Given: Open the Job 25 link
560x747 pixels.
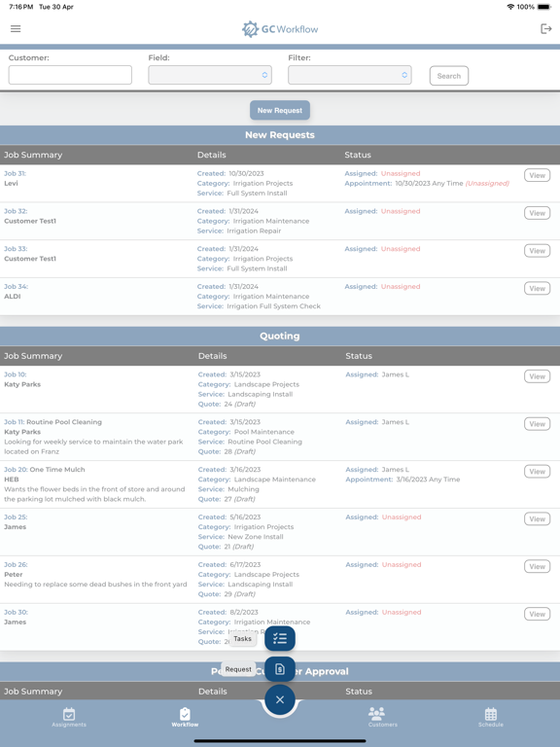Looking at the screenshot, I should [16, 516].
